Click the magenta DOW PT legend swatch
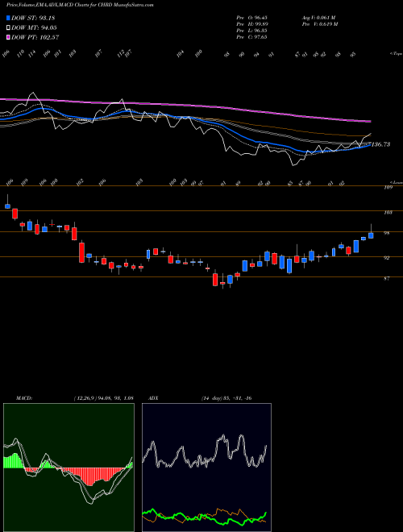The height and width of the screenshot is (532, 403). 8,37
